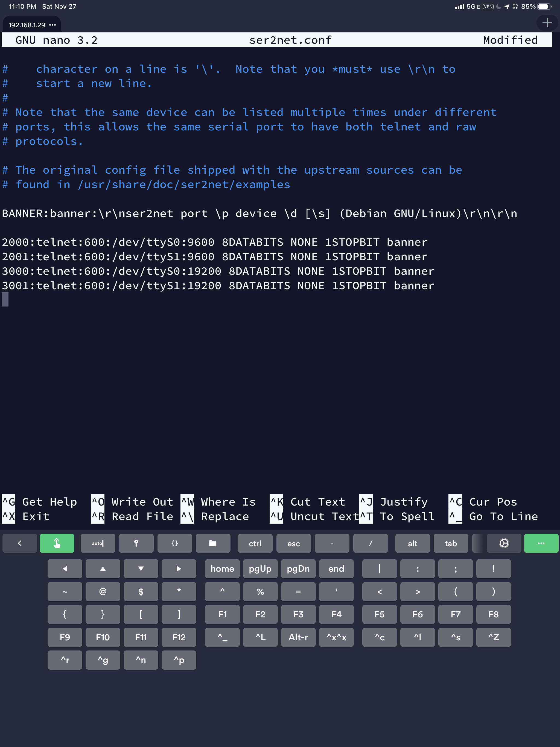
Task: Open the snippets braces icon
Action: pyautogui.click(x=174, y=543)
